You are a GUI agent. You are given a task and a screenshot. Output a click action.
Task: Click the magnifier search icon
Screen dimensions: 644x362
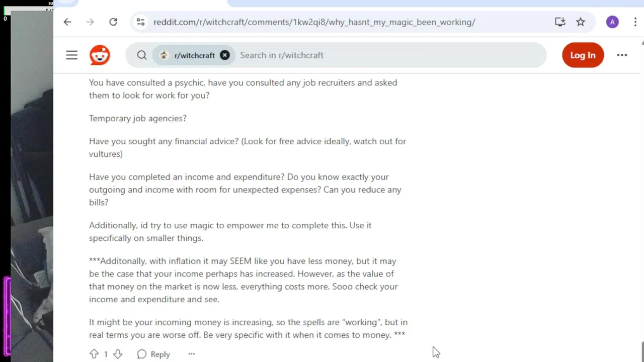[x=142, y=55]
